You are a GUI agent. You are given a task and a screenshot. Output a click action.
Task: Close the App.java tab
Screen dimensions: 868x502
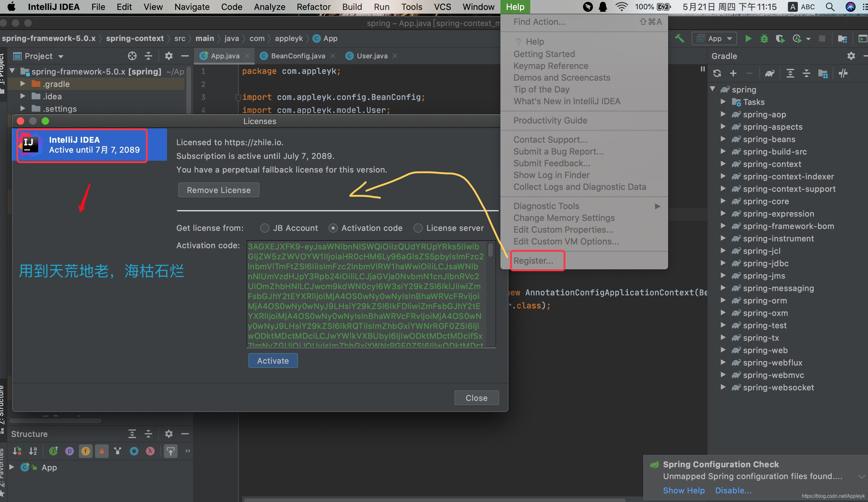coord(247,56)
